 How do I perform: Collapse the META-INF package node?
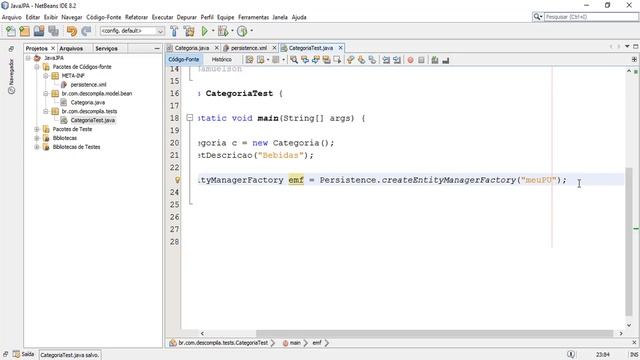pos(46,76)
